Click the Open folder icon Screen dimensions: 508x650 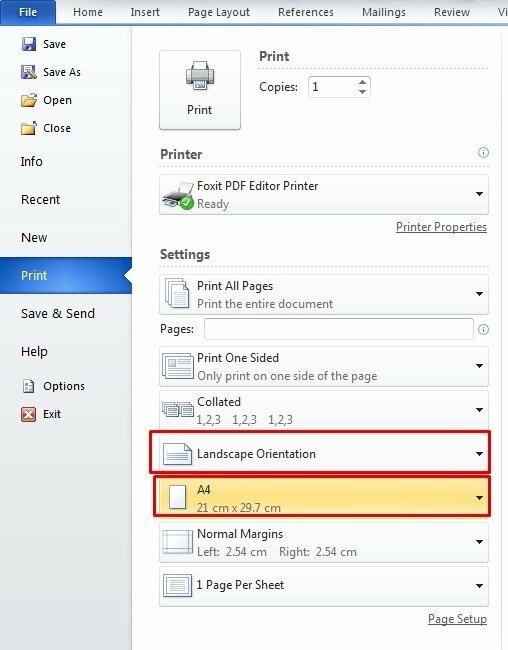(x=29, y=100)
